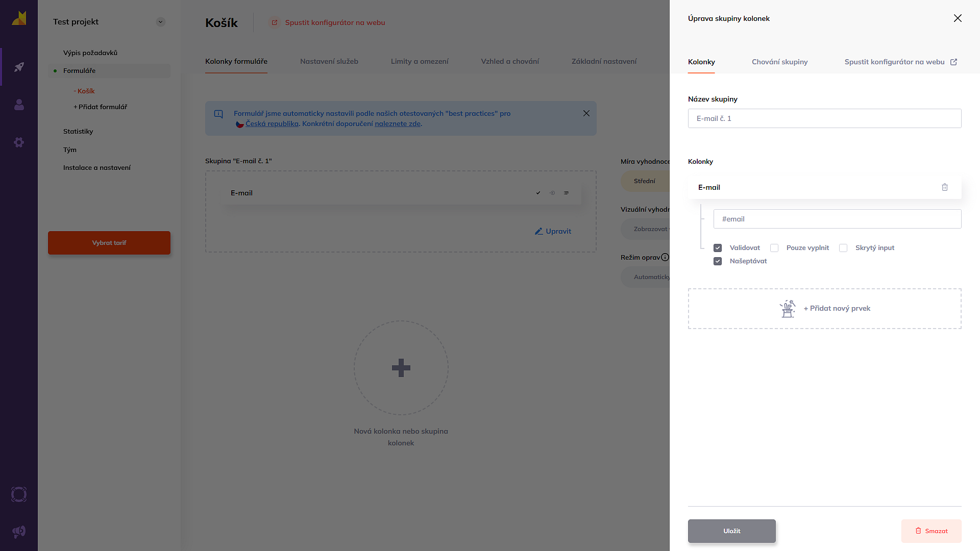Click the rocket icon in left sidebar
Screen dimensions: 980x551
click(19, 67)
